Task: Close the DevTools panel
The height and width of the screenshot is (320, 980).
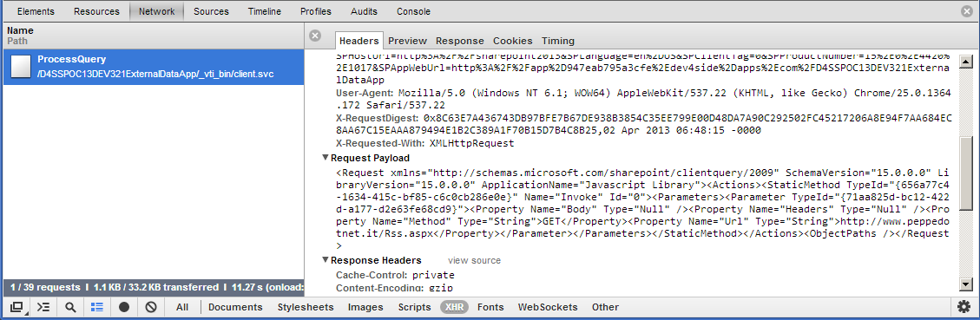Action: [968, 10]
